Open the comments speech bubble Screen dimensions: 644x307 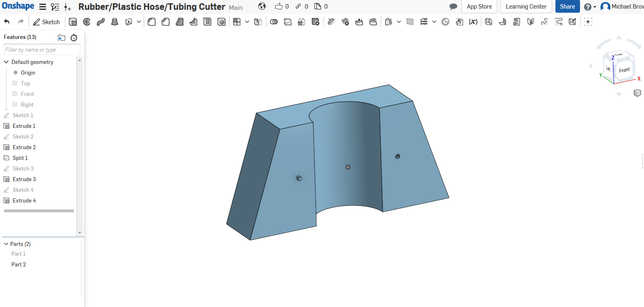(x=453, y=7)
